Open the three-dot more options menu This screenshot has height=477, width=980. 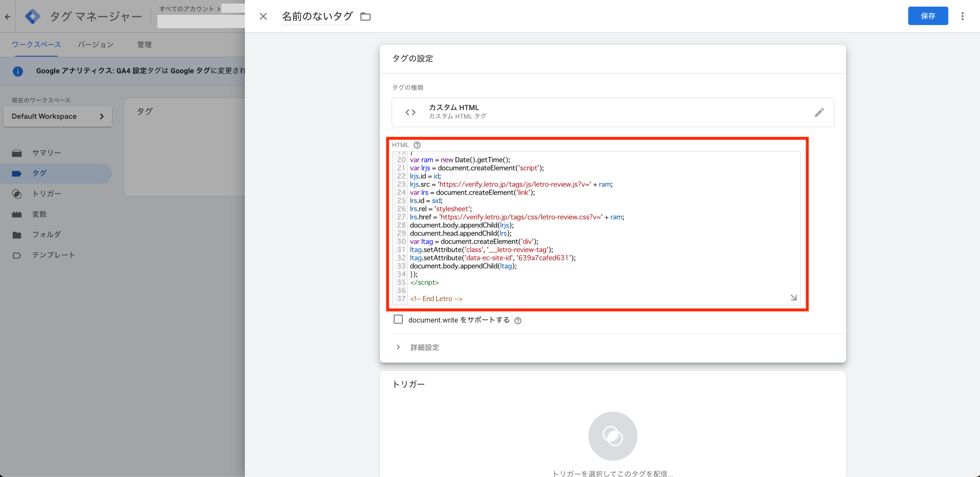962,16
